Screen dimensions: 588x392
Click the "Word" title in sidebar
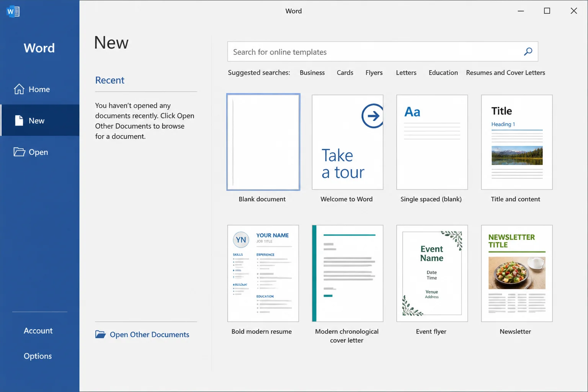pyautogui.click(x=39, y=48)
